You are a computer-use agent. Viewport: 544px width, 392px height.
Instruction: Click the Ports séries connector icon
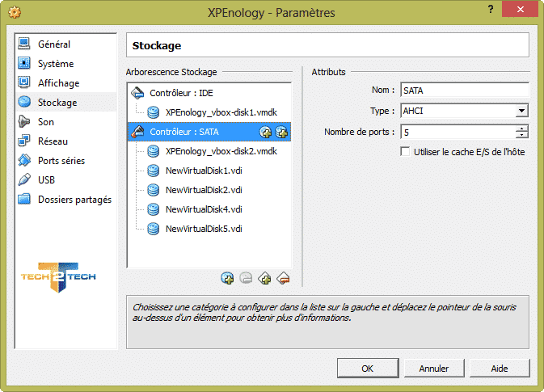(x=24, y=160)
